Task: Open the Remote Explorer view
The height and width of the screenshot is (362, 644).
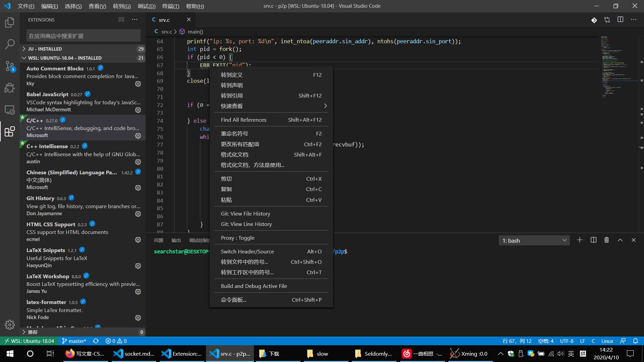Action: tap(10, 110)
